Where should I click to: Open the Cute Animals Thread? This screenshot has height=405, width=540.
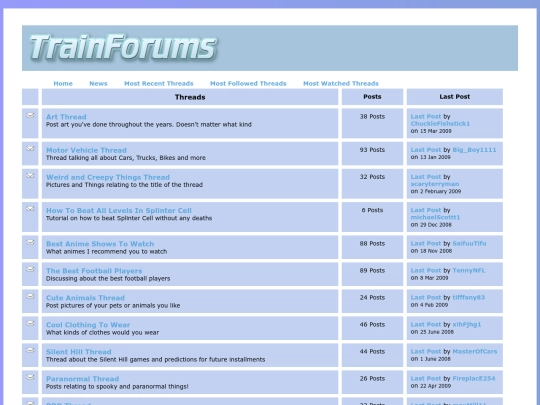[85, 298]
